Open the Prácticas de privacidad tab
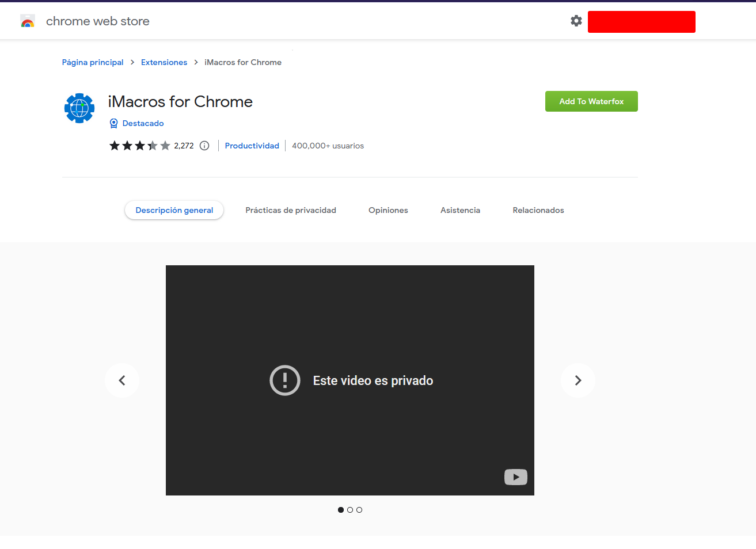This screenshot has width=756, height=549. [290, 210]
